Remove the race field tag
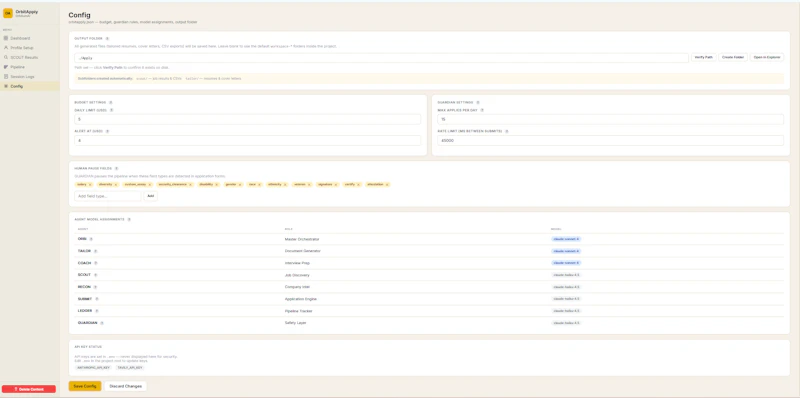The width and height of the screenshot is (800, 398). (260, 184)
